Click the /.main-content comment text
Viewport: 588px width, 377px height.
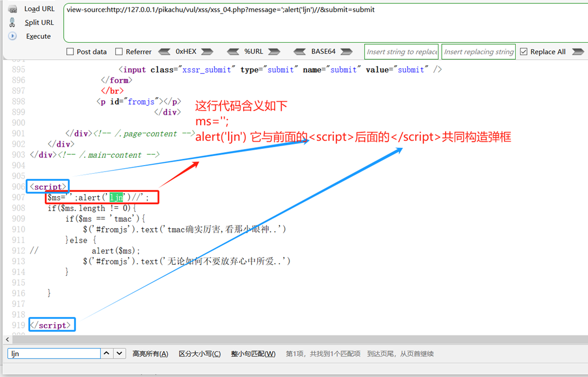110,155
